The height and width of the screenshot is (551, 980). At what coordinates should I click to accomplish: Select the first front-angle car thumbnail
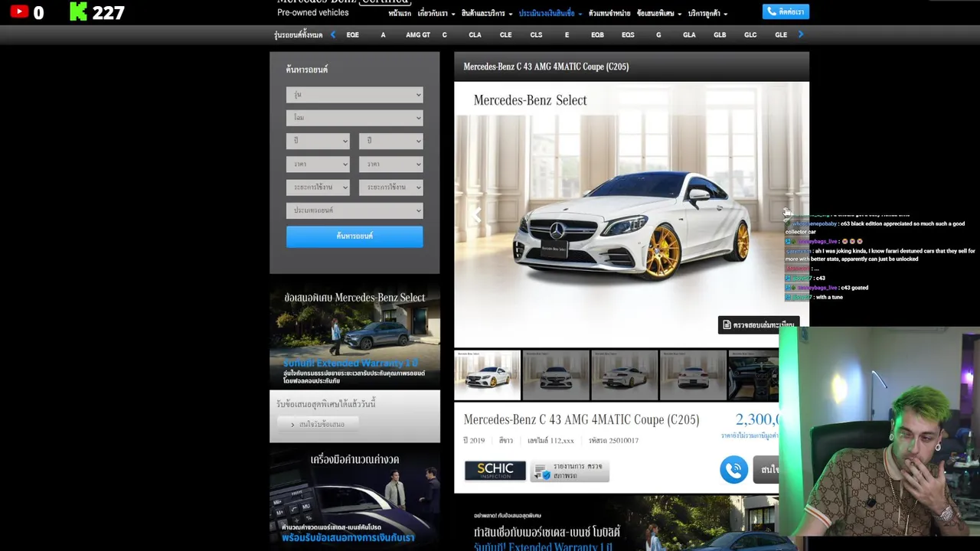[487, 375]
